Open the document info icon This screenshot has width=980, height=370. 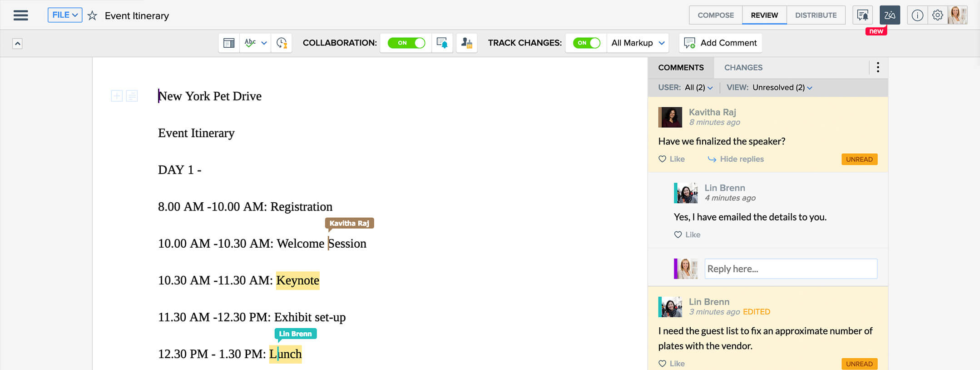click(x=917, y=15)
